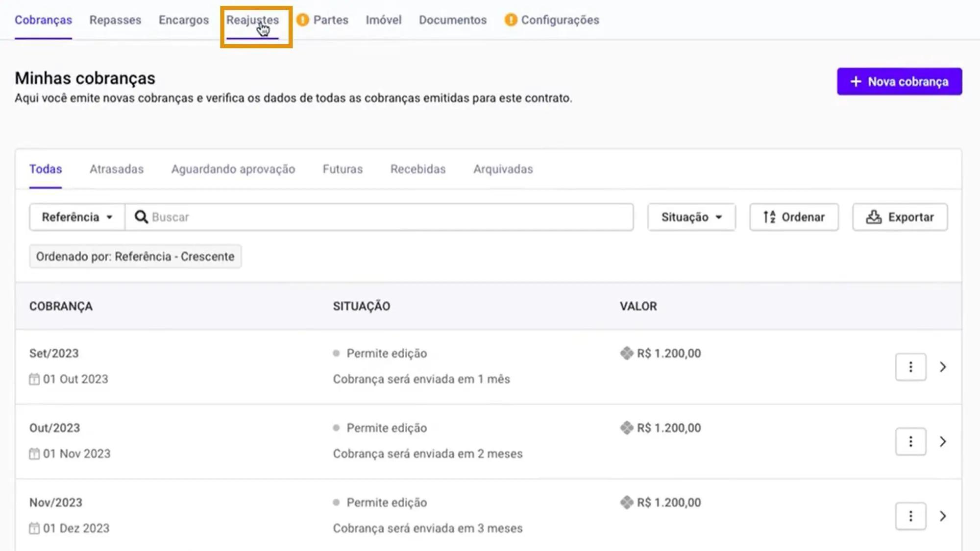Click the 01 Nov 2023 due date
980x551 pixels.
pos(77,454)
